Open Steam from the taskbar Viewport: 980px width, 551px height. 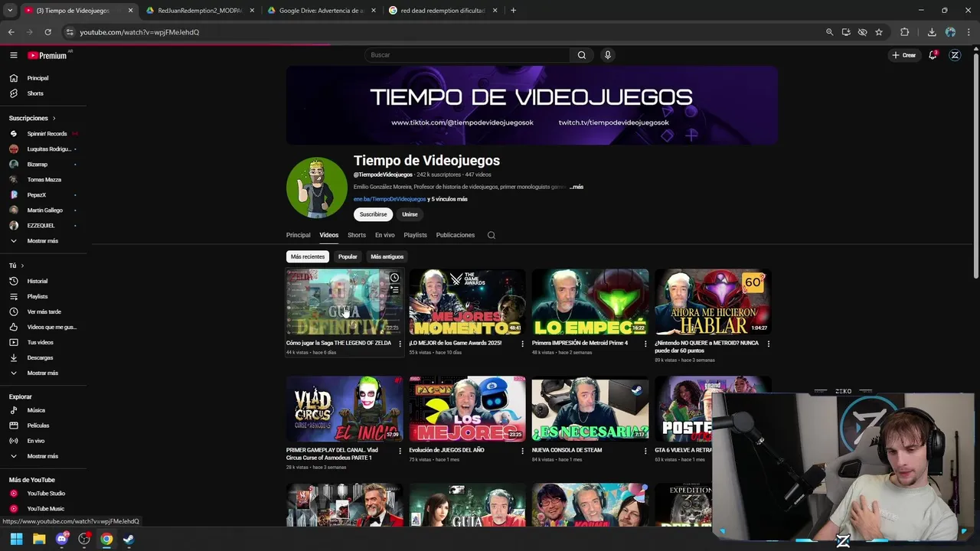pos(129,539)
